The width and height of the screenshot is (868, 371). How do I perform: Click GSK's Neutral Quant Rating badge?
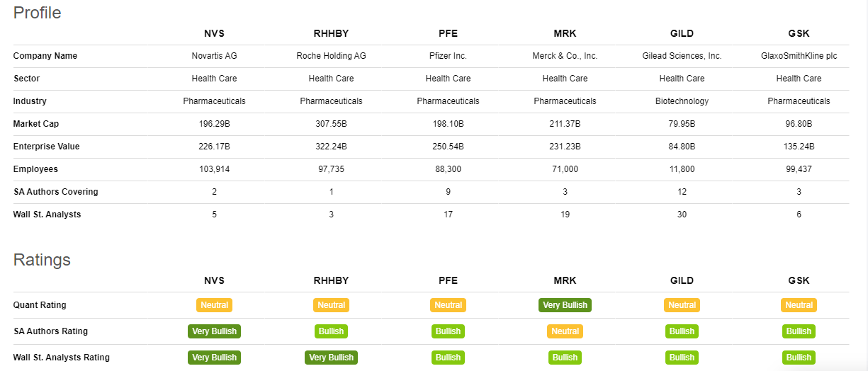[799, 305]
